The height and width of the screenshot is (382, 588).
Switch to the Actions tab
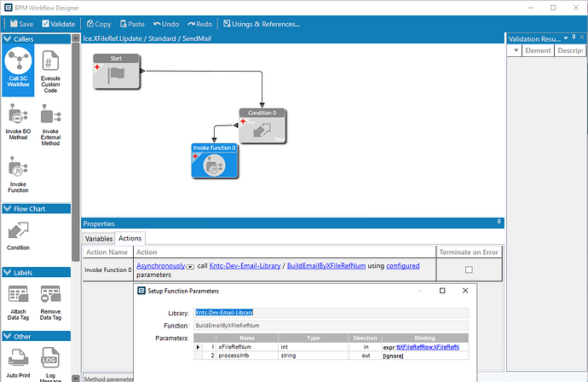130,239
